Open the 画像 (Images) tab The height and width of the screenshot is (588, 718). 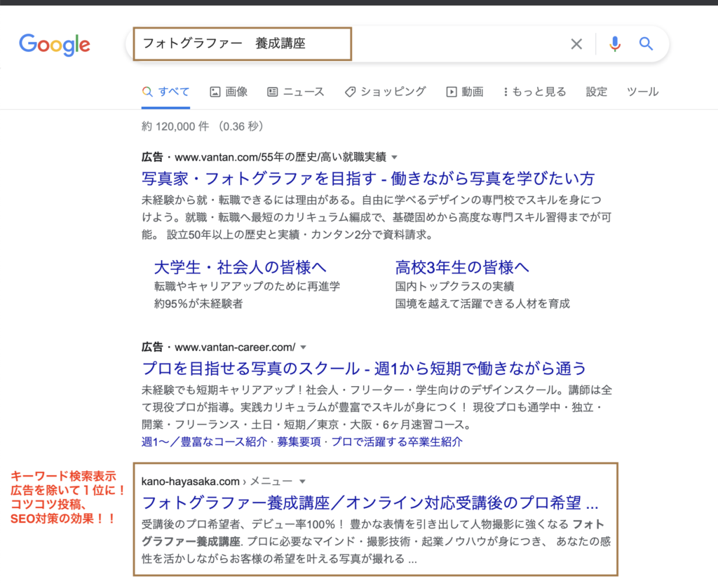(229, 92)
